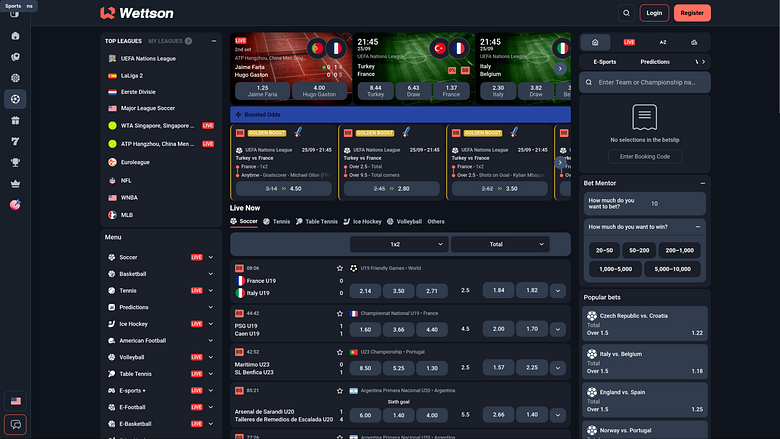The height and width of the screenshot is (439, 780).
Task: Click the home icon in left sidebar
Action: [15, 36]
